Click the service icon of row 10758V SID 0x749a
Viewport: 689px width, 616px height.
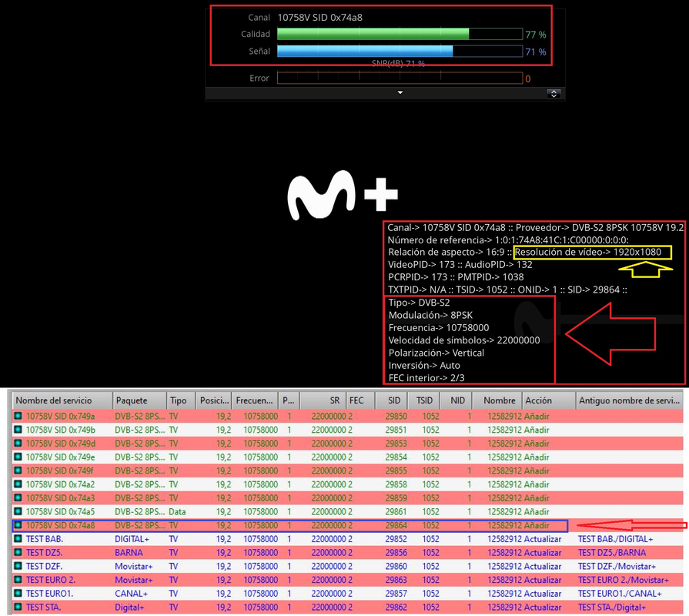coord(18,416)
